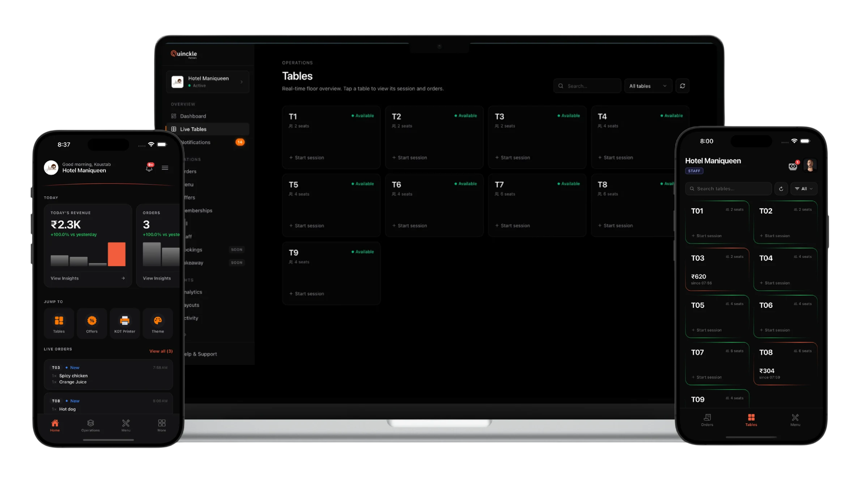
Task: Open T03 live order with Spicy chicken
Action: (x=109, y=374)
